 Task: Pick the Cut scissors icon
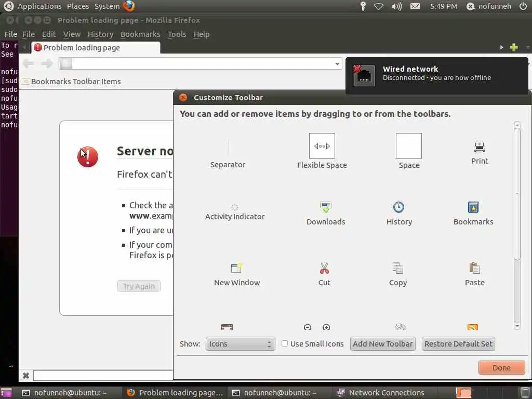[x=324, y=268]
